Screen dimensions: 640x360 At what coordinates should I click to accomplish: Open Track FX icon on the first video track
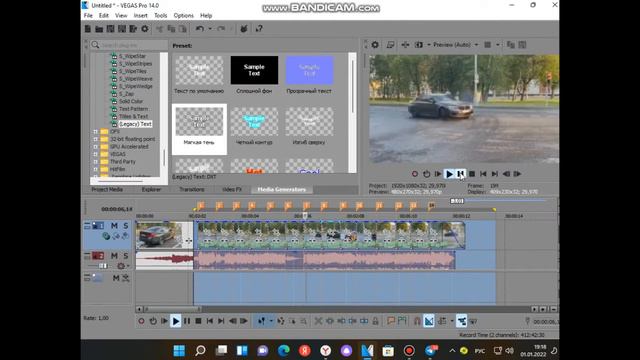coord(106,236)
